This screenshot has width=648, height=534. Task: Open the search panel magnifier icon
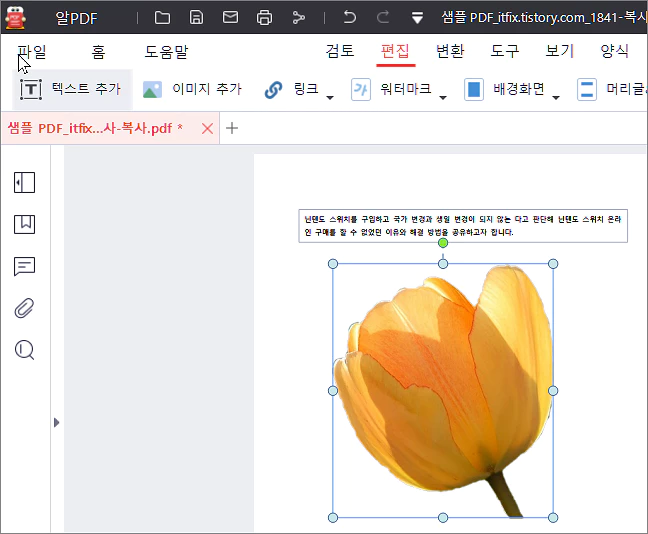coord(24,350)
